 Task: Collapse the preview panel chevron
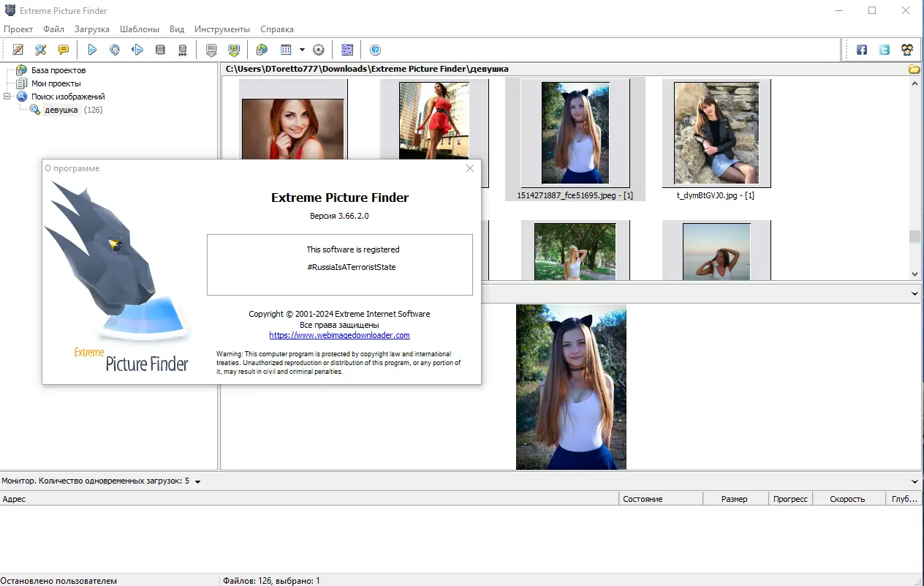click(x=914, y=293)
